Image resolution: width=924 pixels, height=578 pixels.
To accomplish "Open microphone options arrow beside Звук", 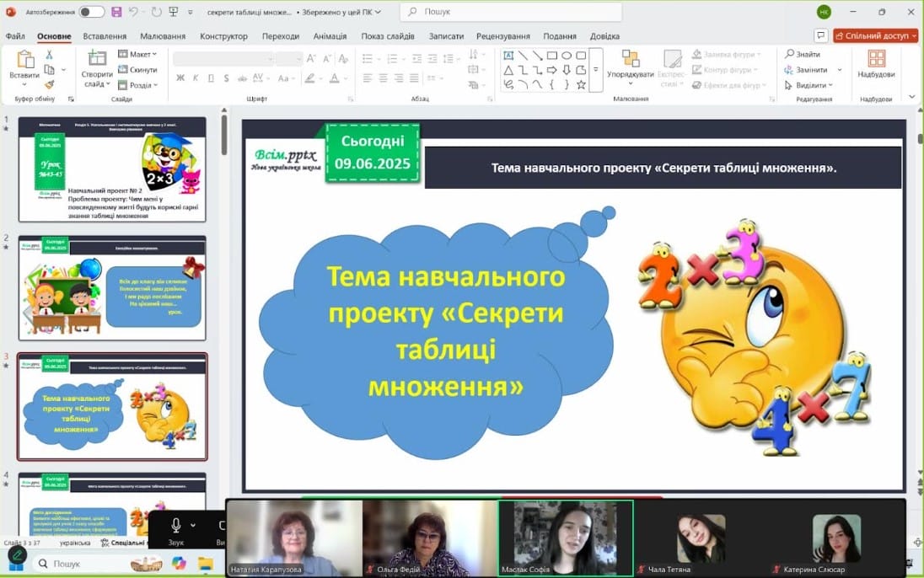I will click(x=193, y=525).
